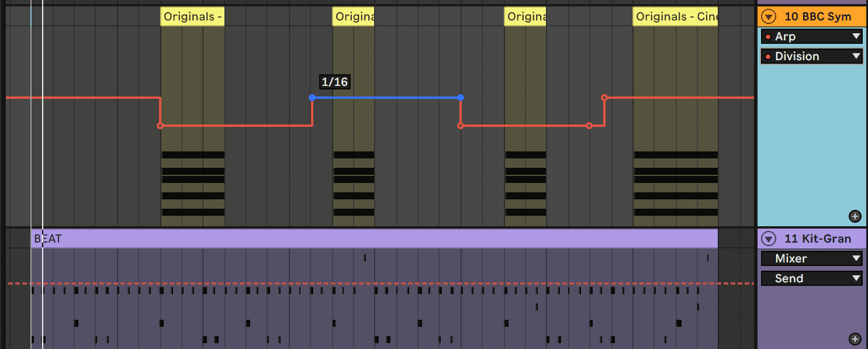Open the Send parameter dropdown

coord(812,278)
